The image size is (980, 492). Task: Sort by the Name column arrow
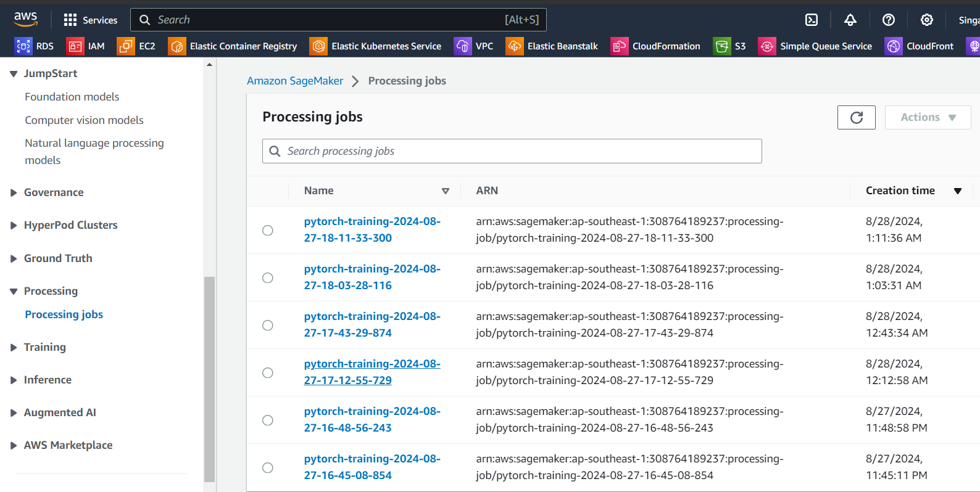coord(446,191)
